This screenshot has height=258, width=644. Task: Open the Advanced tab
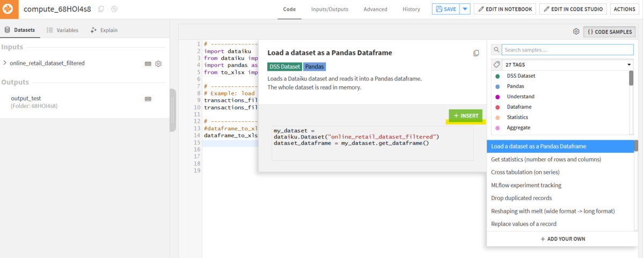375,9
